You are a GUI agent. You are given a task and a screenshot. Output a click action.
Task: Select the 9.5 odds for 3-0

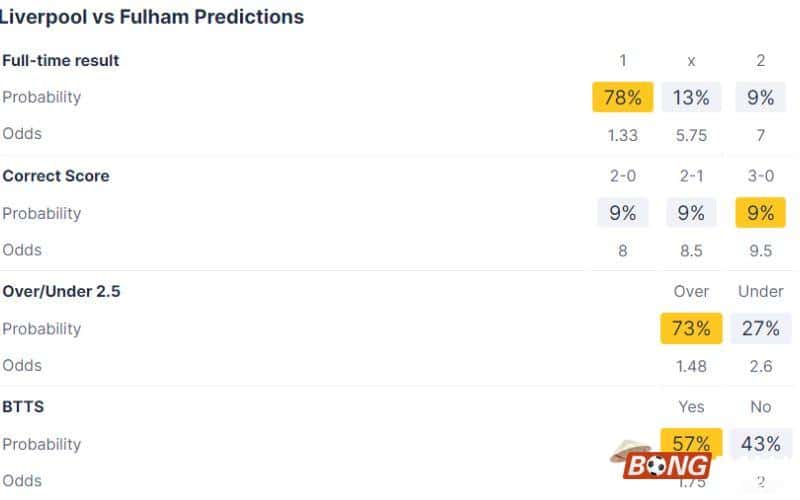click(760, 250)
